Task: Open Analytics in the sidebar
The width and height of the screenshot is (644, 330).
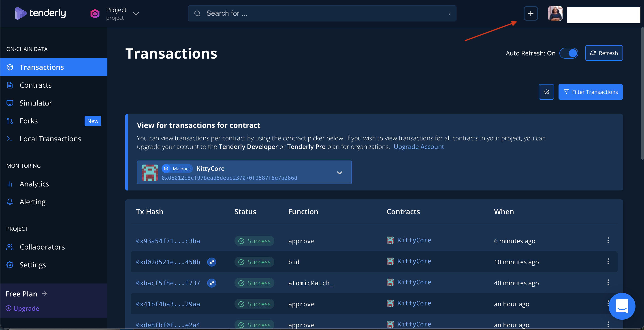Action: coord(54,184)
